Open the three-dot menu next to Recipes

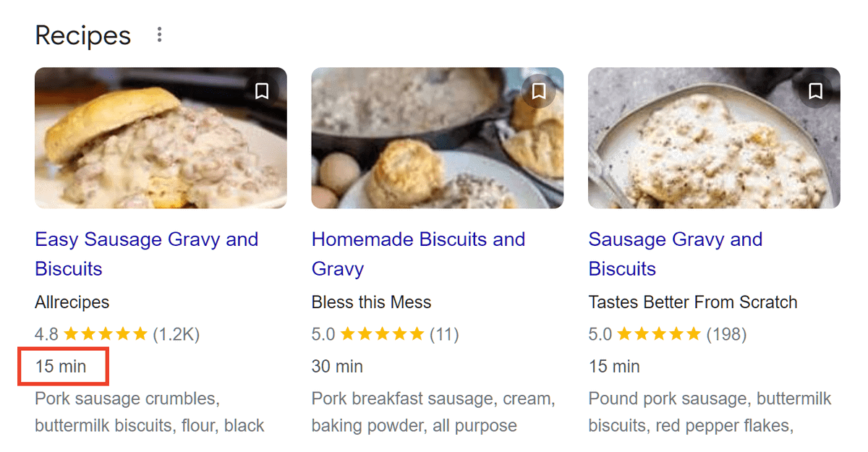coord(159,34)
